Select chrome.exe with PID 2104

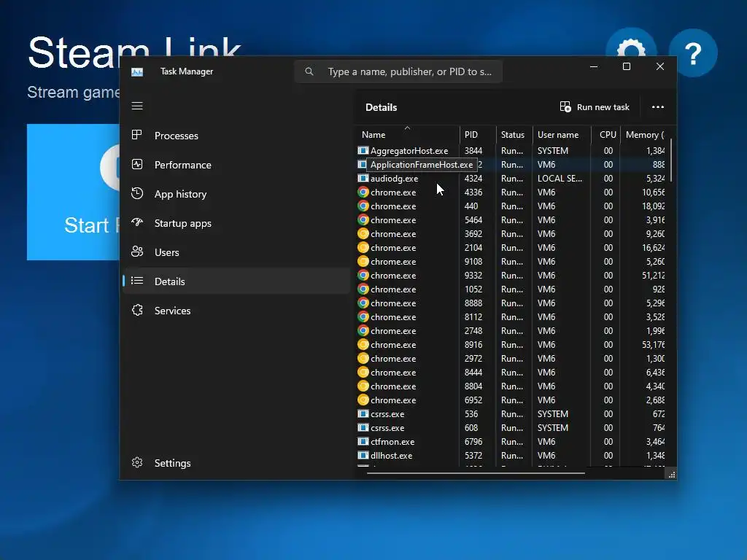click(512, 248)
